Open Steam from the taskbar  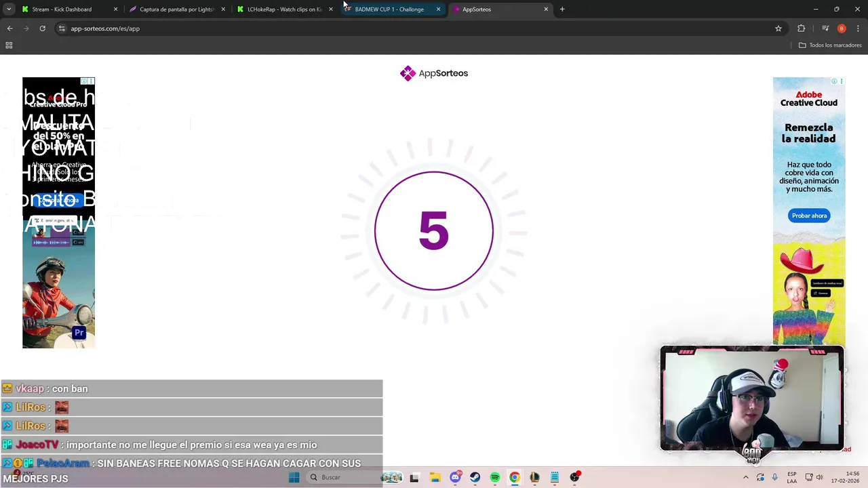click(x=475, y=477)
